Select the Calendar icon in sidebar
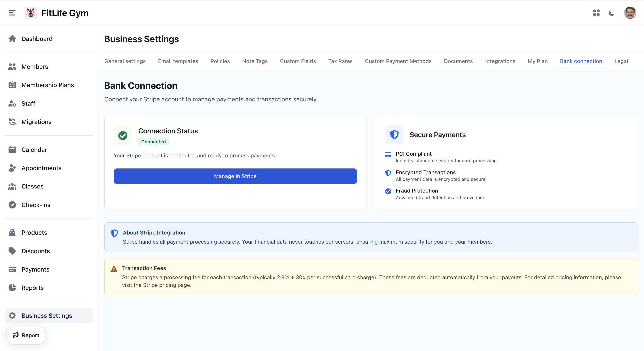The image size is (644, 351). point(12,150)
